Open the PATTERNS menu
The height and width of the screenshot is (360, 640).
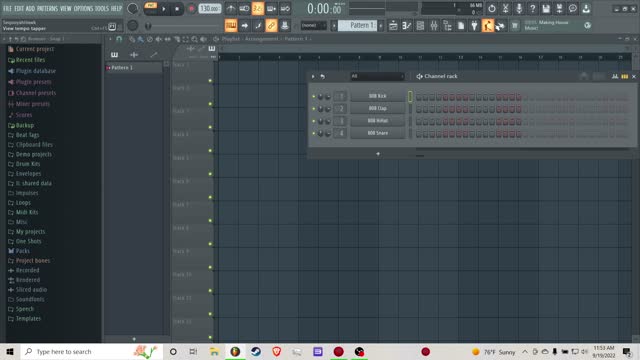point(47,8)
